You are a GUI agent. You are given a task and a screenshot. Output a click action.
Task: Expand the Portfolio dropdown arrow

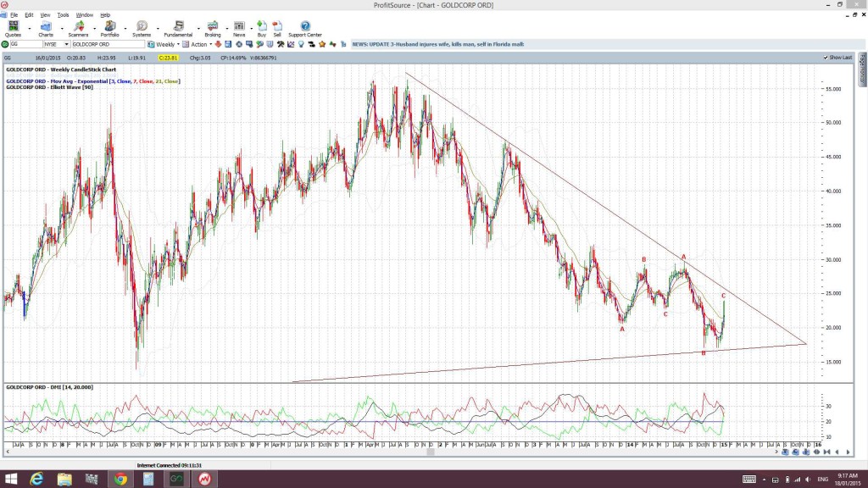click(x=125, y=28)
